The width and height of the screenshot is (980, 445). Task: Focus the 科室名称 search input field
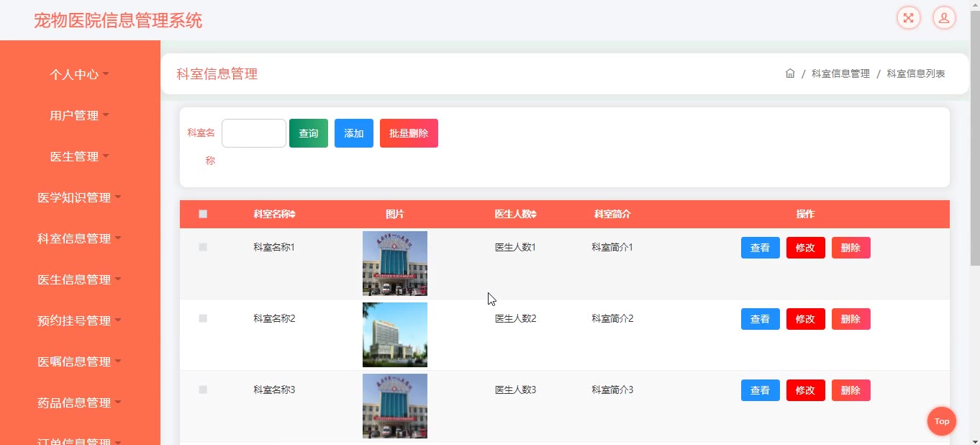(x=253, y=133)
